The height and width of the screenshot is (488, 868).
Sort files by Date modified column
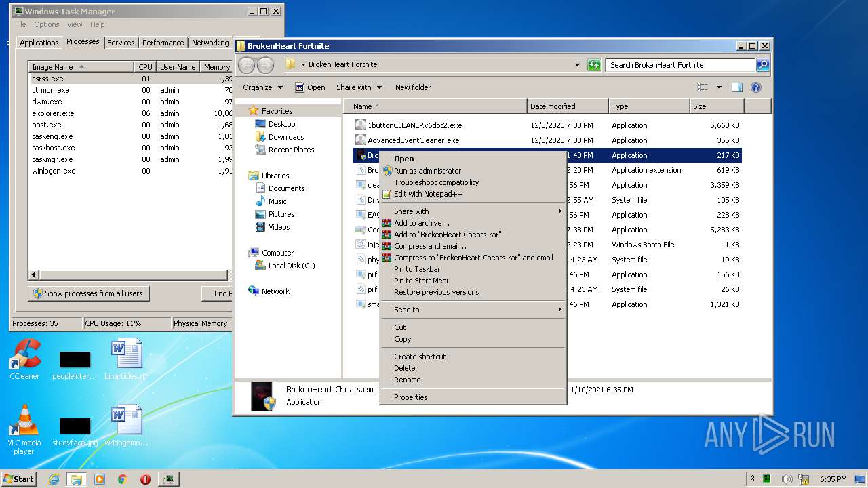coord(567,106)
